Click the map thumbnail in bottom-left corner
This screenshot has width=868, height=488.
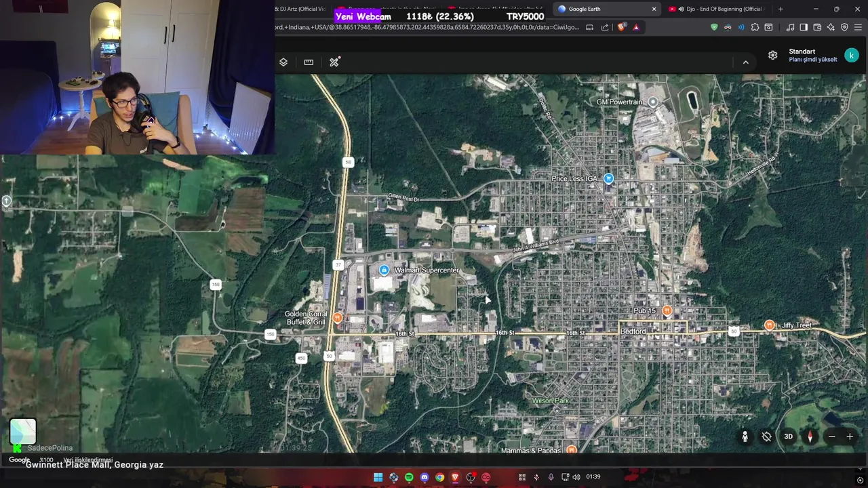point(22,432)
